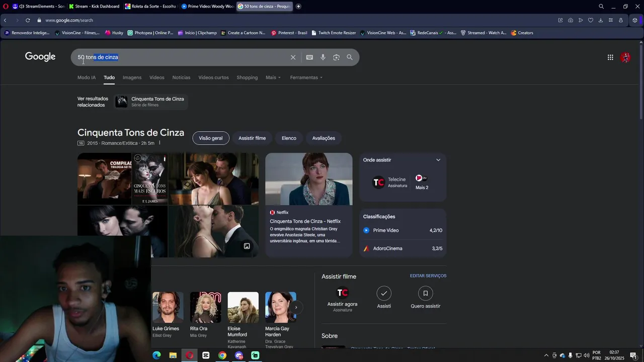The width and height of the screenshot is (644, 362).
Task: Show more cast with the carousel arrow
Action: pyautogui.click(x=296, y=307)
